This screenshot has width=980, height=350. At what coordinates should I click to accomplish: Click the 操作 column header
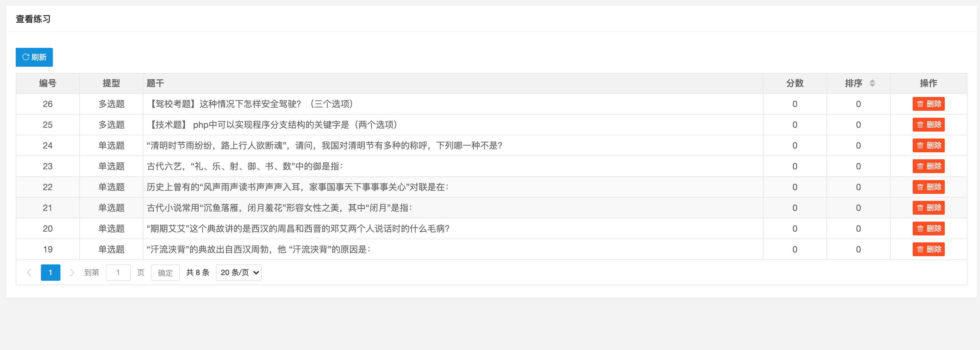click(x=928, y=83)
